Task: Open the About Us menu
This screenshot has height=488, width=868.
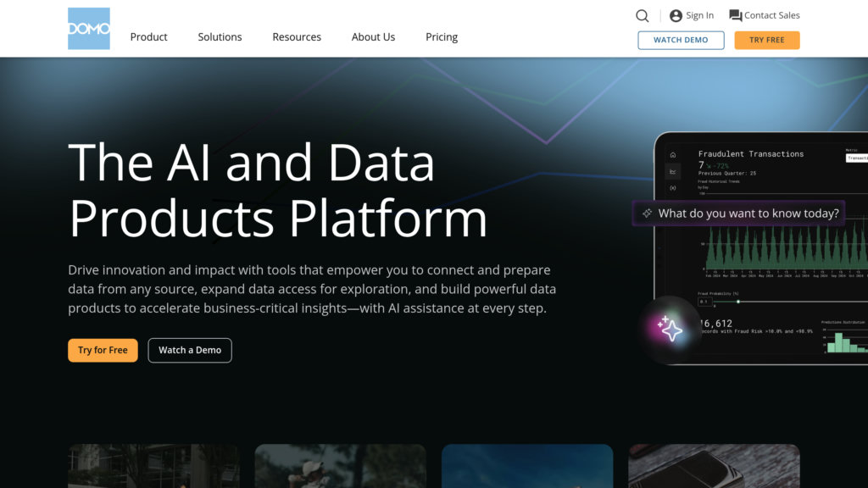Action: pos(373,37)
